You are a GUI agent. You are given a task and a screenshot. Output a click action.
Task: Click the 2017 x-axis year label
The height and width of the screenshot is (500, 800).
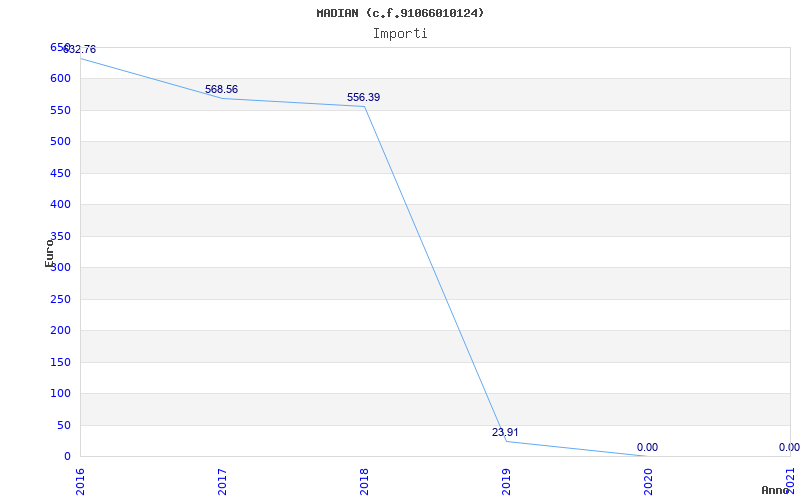click(x=222, y=482)
